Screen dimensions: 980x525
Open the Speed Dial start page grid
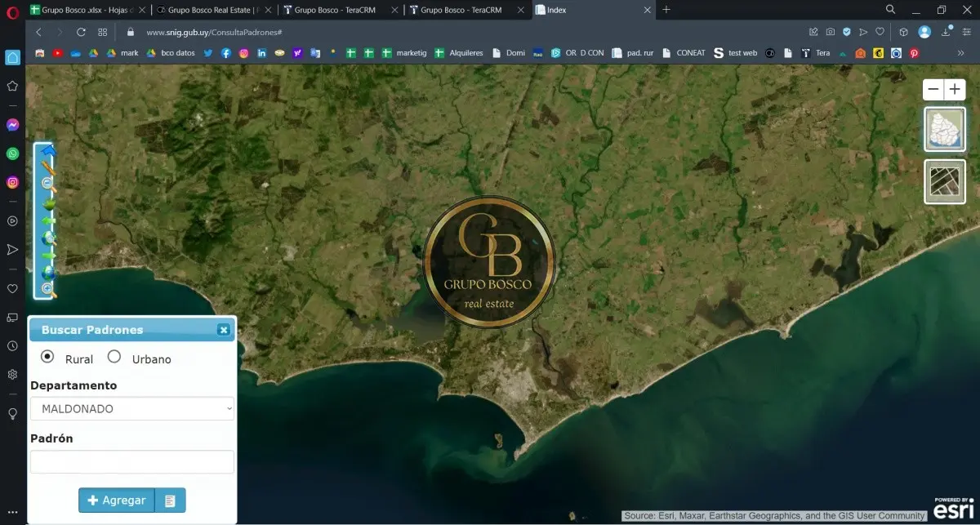click(x=102, y=32)
